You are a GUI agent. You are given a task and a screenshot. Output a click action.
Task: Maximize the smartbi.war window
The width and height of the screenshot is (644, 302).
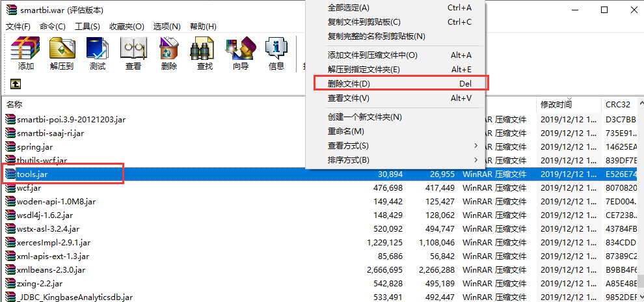[x=604, y=10]
